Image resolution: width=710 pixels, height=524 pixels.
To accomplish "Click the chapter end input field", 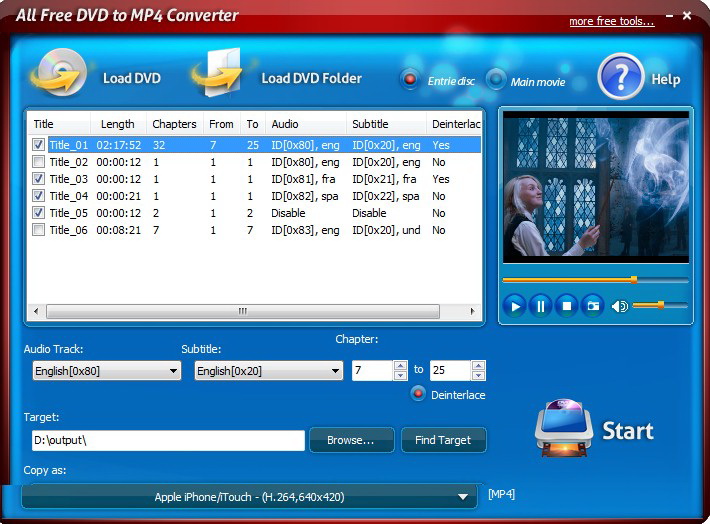I will pos(450,370).
